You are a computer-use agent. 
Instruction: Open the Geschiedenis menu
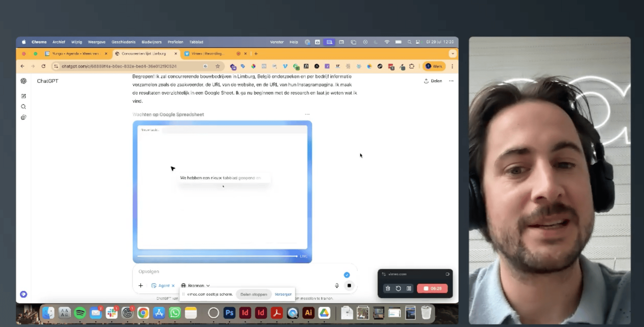click(123, 42)
